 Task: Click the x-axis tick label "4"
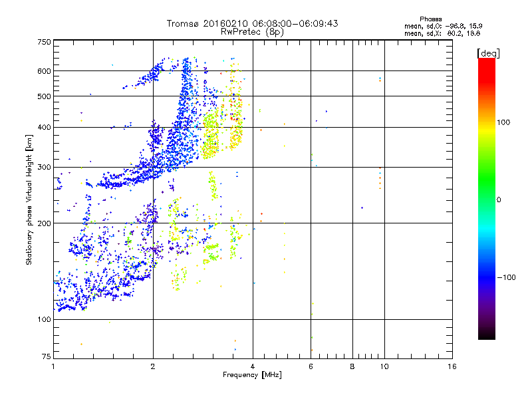coord(253,366)
